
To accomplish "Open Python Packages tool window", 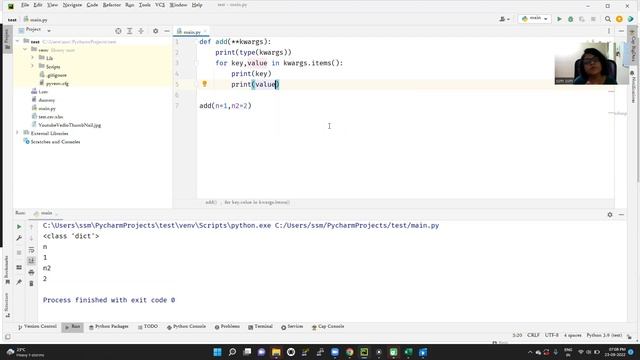I will [x=109, y=327].
